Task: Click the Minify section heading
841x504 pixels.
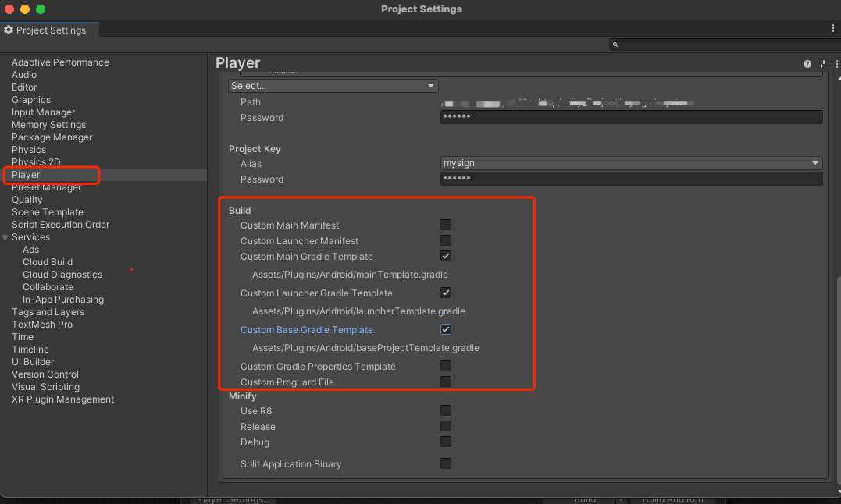Action: [x=242, y=396]
